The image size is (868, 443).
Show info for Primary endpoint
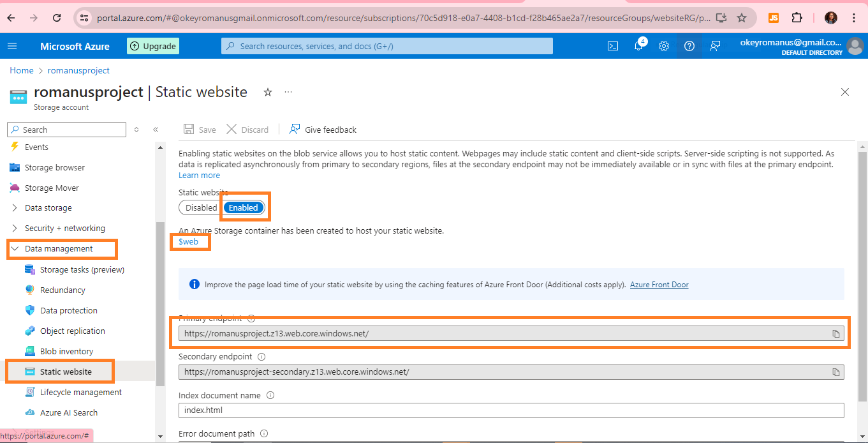click(x=251, y=319)
